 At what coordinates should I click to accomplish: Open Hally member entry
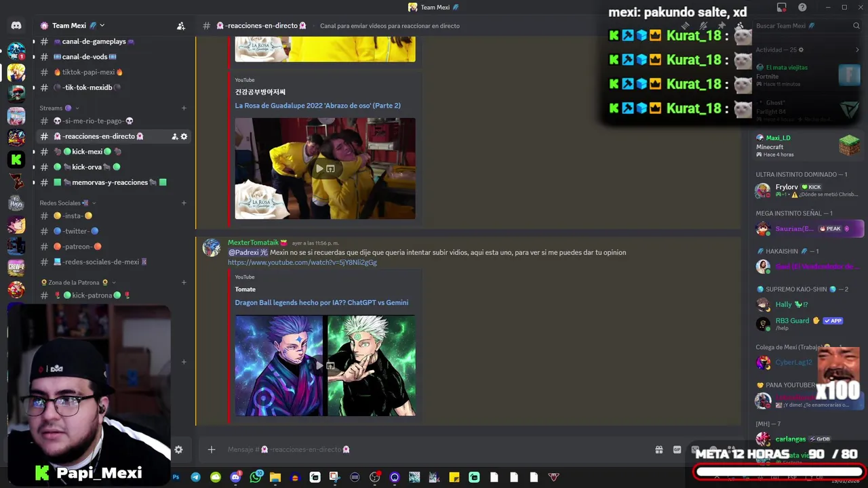[x=808, y=304]
